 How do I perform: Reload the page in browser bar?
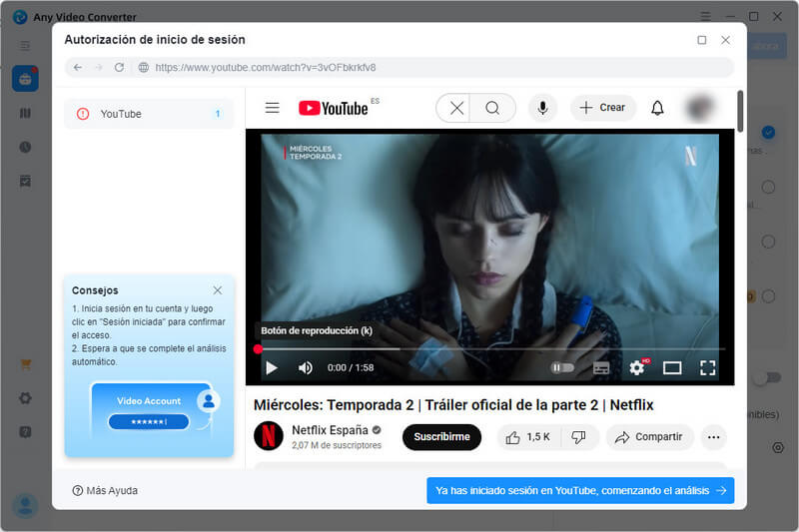coord(119,67)
